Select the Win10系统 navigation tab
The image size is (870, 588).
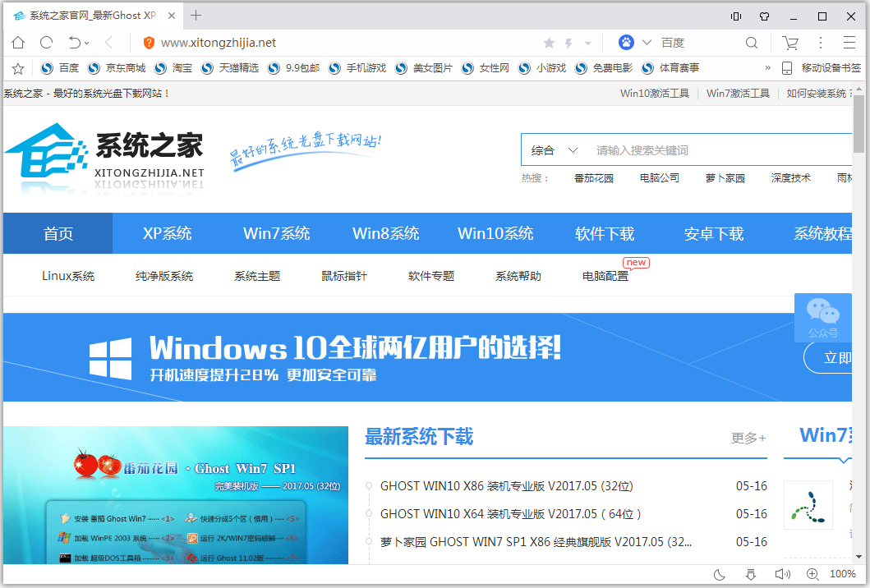495,233
